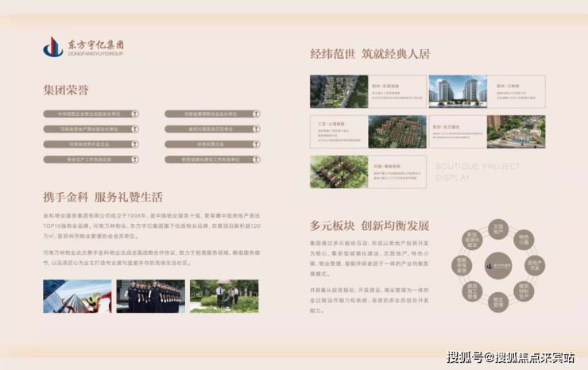
Task: Click the 郑州·万林府 project title
Action: 508,86
